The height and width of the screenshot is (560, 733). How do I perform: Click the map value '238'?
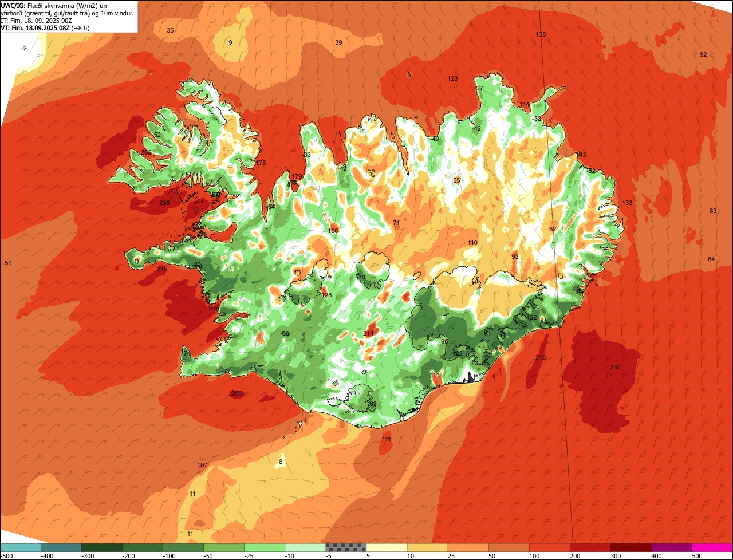164,203
